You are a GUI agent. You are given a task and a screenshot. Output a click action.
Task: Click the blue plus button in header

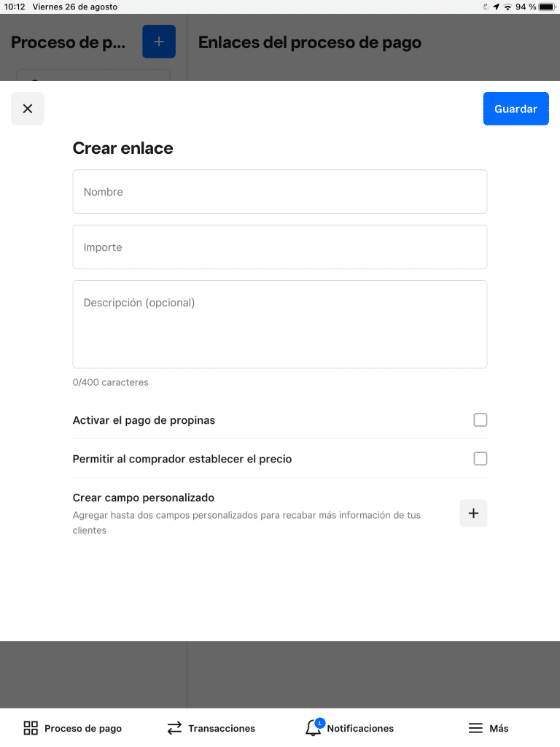(159, 42)
